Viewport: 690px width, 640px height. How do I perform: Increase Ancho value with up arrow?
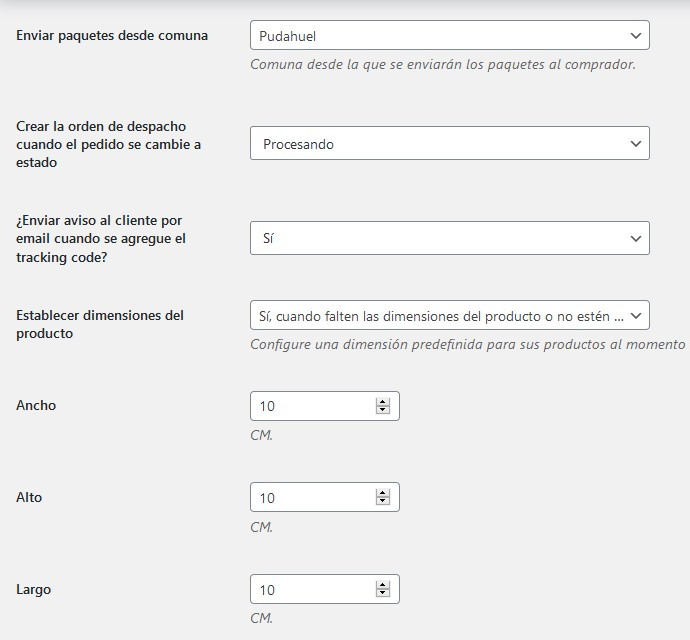click(x=382, y=402)
